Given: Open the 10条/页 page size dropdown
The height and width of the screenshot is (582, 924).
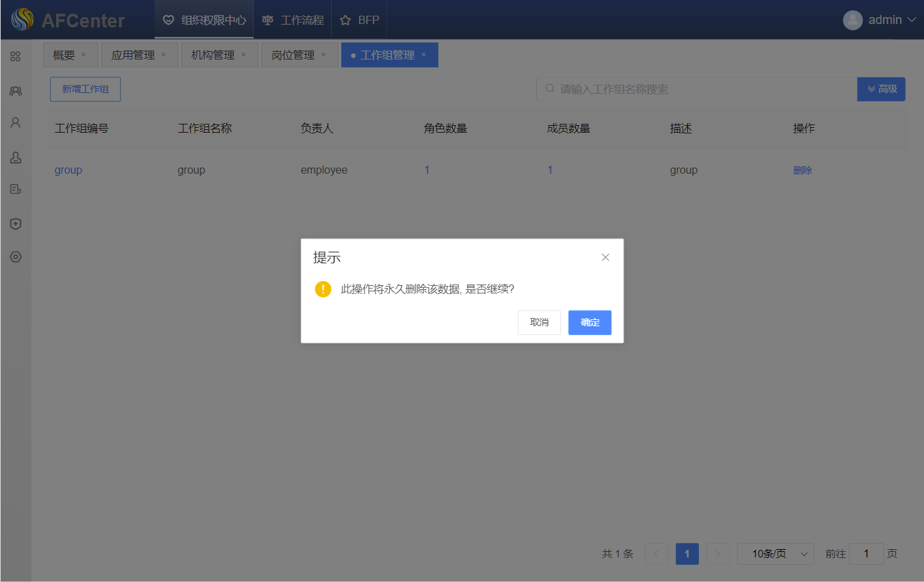Looking at the screenshot, I should click(776, 554).
